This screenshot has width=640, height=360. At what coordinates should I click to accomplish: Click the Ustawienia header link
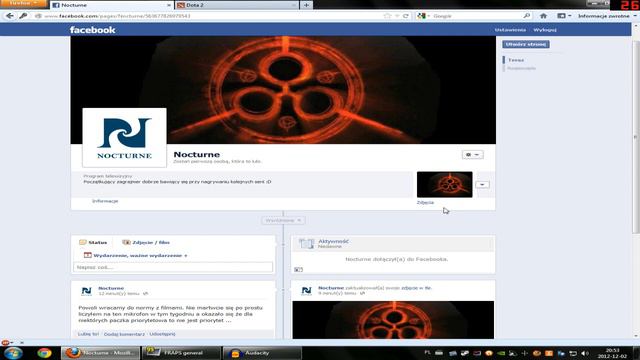pyautogui.click(x=510, y=30)
